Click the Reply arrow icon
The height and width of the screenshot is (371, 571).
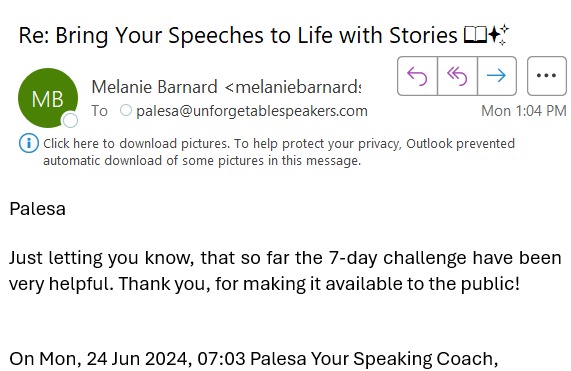pos(417,76)
